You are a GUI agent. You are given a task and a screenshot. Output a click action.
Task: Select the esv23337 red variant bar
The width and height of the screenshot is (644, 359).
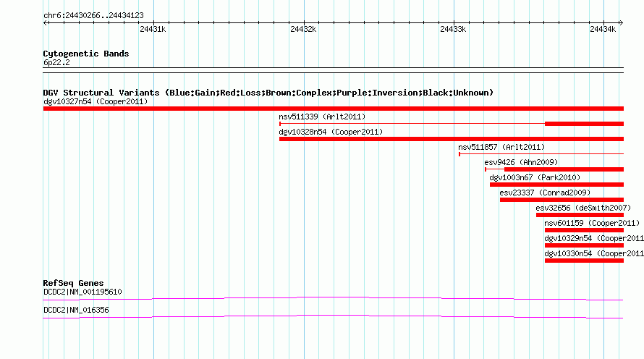(562, 200)
